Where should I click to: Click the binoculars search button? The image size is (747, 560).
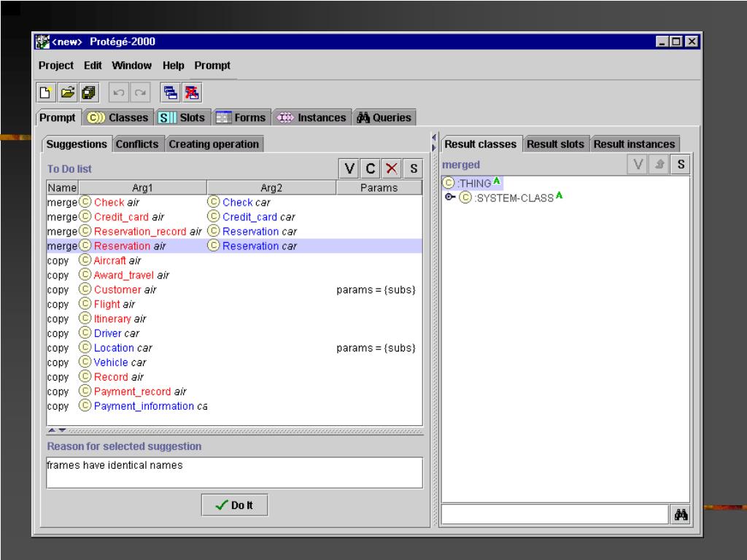pos(681,514)
